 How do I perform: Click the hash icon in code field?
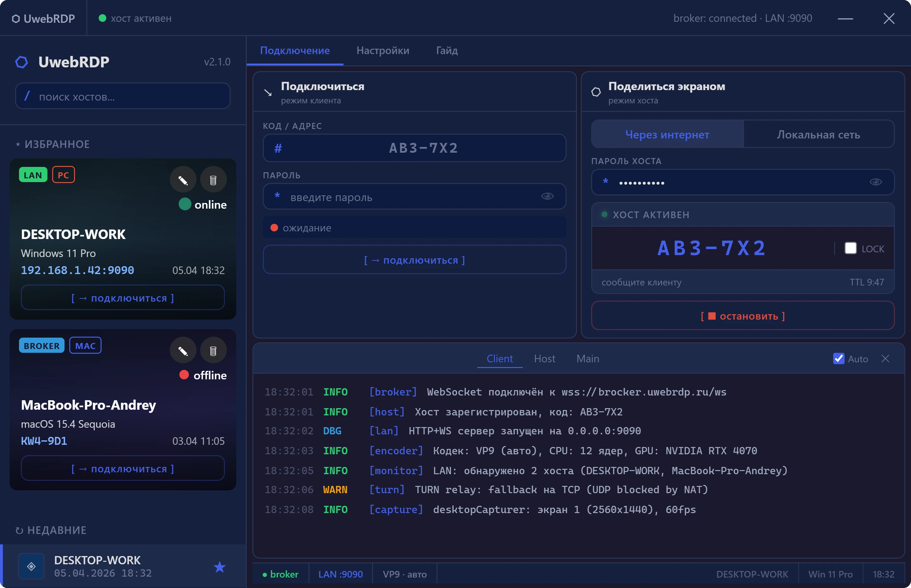click(278, 148)
